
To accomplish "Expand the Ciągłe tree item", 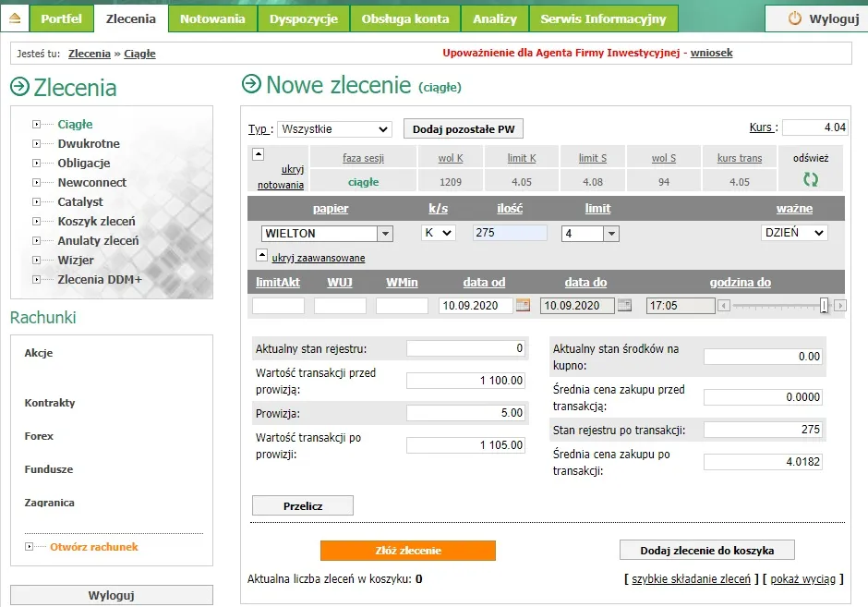I will pos(36,125).
